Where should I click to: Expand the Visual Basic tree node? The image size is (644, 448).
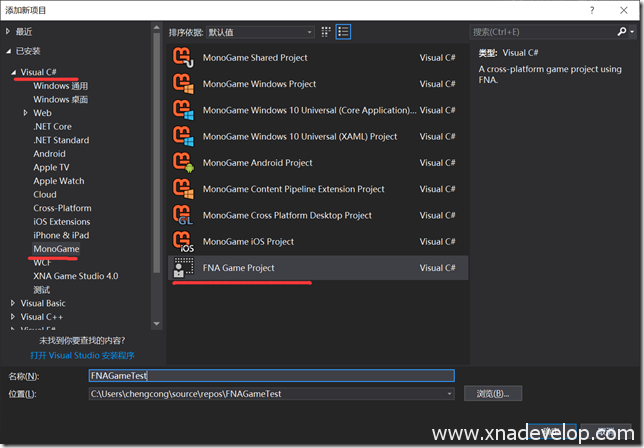13,303
